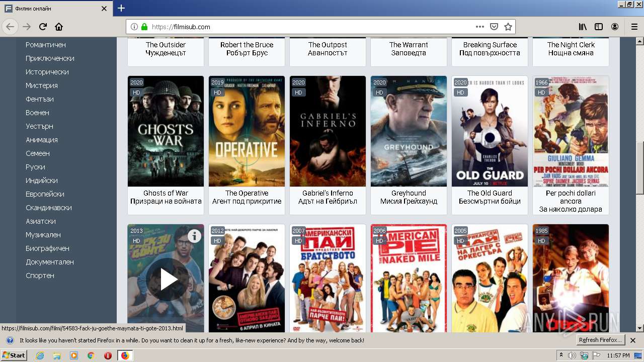This screenshot has width=644, height=362.
Task: Open a new tab with plus button
Action: pyautogui.click(x=121, y=8)
